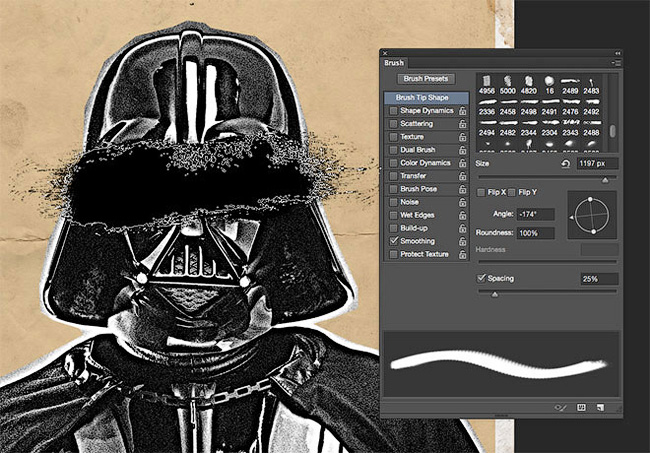
Task: Enable Texture checkbox
Action: [x=393, y=137]
